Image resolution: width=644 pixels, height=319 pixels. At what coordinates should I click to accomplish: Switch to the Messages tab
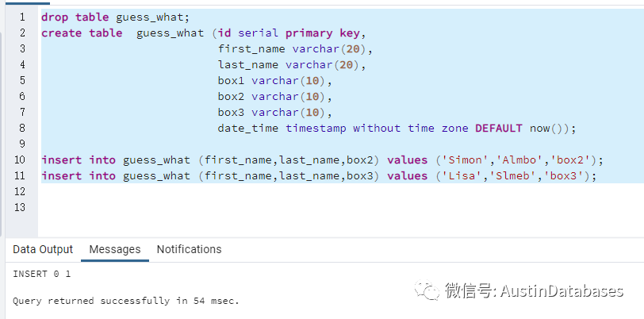coord(115,249)
